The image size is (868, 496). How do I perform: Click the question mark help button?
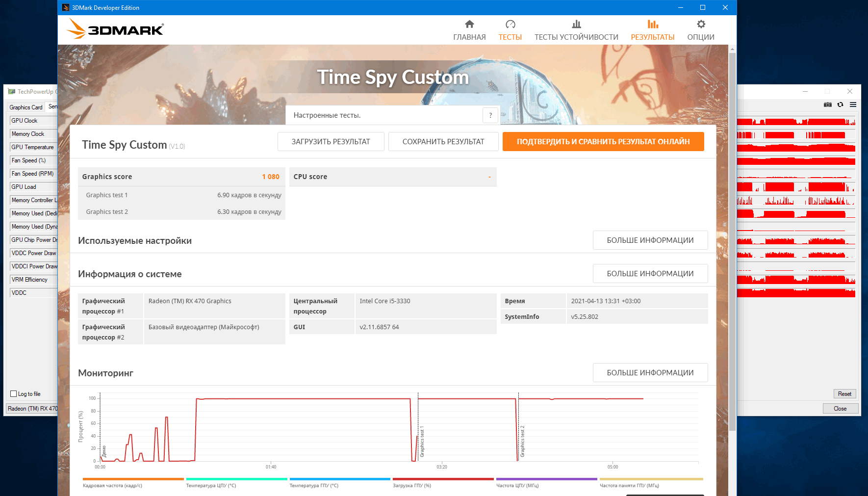click(490, 115)
